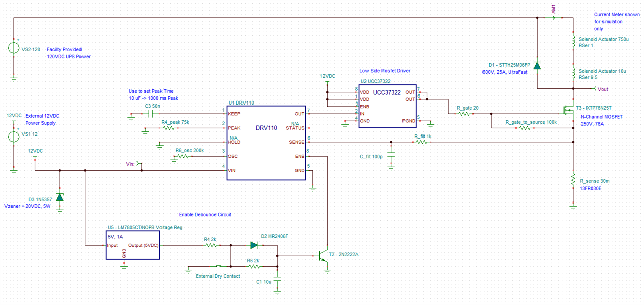Viewport: 644px width, 305px height.
Task: Click the PEAK pin label on DRV110
Action: 234,128
